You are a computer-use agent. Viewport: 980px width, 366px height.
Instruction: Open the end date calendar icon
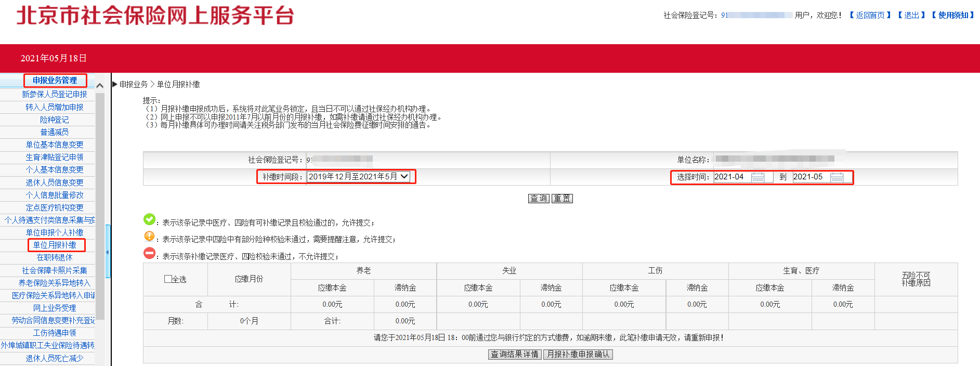837,177
